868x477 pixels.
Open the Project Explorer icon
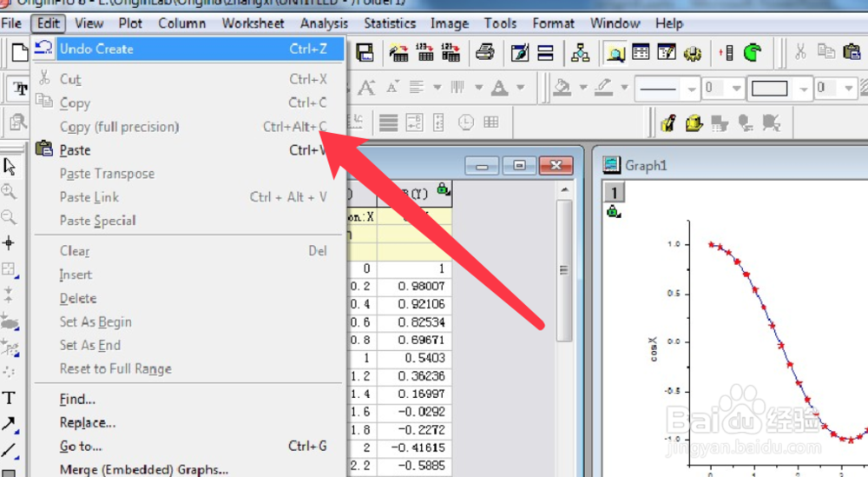click(x=580, y=53)
